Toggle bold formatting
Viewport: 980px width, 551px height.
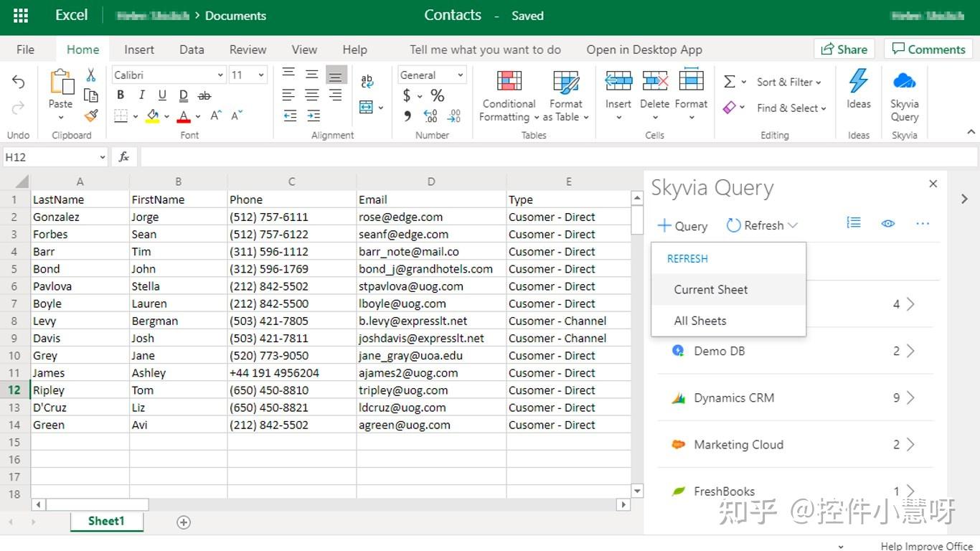point(120,95)
